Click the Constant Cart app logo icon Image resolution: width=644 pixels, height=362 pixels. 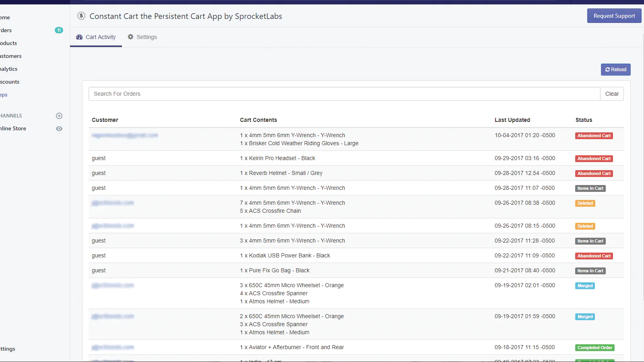point(81,16)
